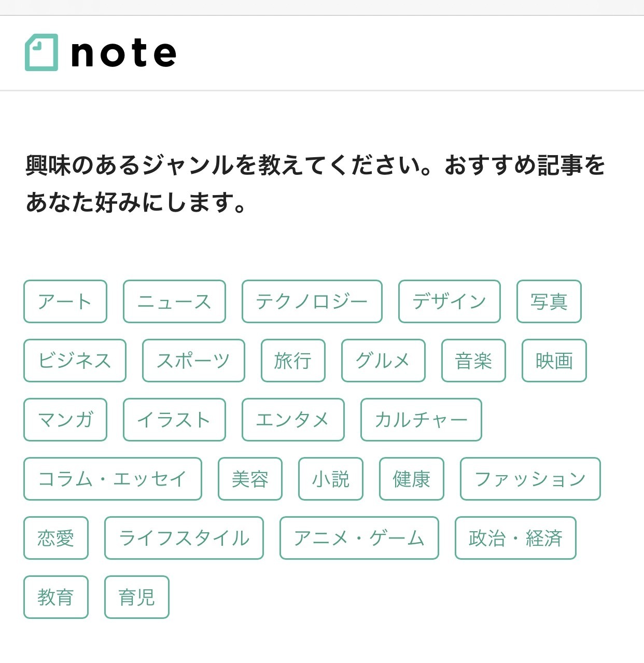Select the ビジネス genre button

point(75,361)
